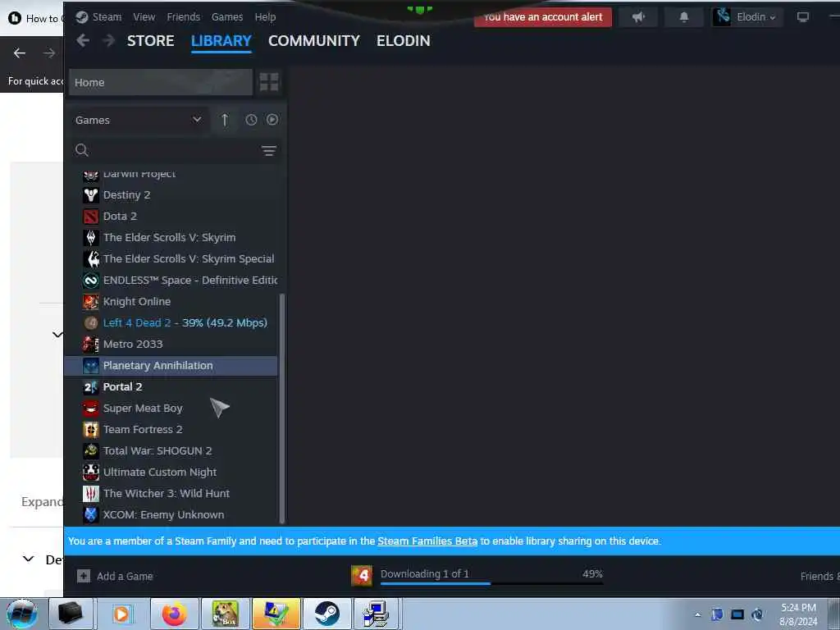
Task: Collapse the chevron in the browser page behind Steam
Action: coord(57,335)
